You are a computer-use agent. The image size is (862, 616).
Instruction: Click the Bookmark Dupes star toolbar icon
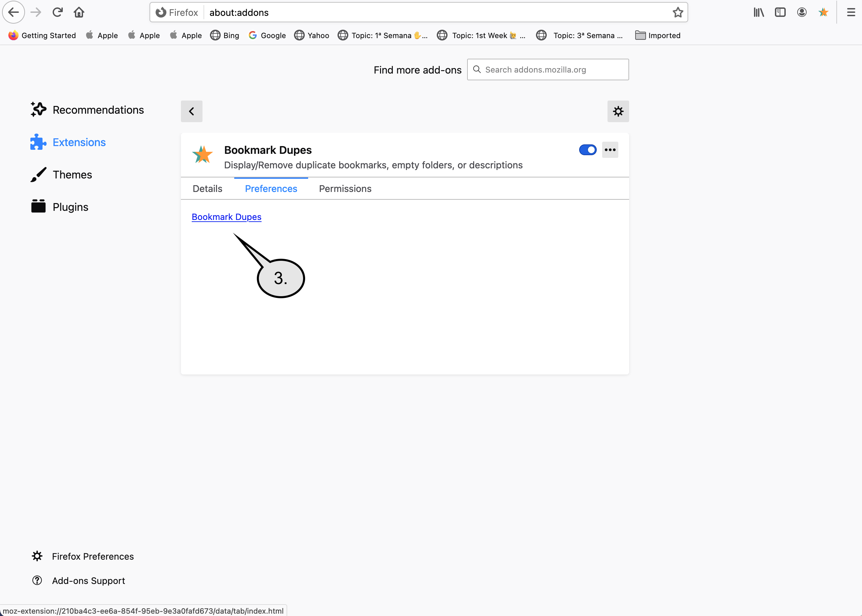[x=823, y=12]
